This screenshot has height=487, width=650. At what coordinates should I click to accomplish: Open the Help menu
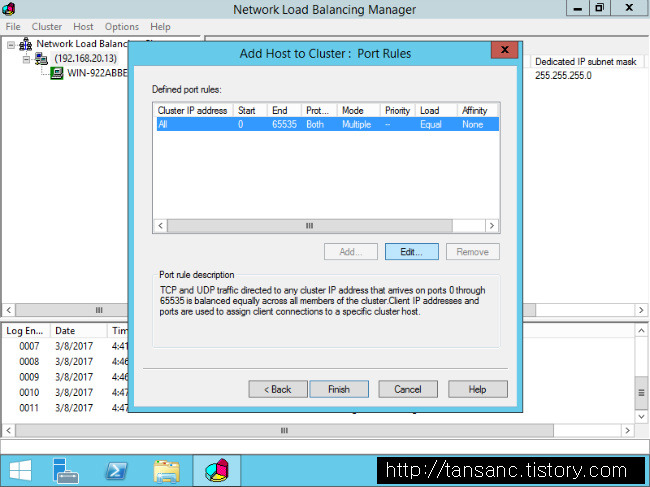coord(160,27)
